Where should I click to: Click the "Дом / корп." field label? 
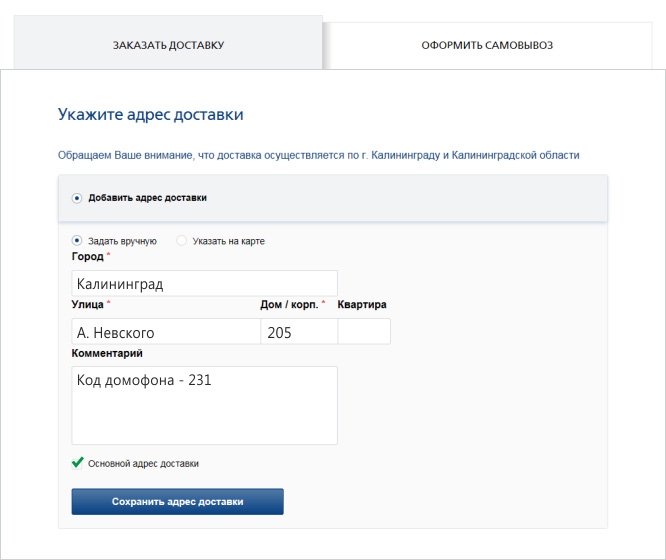(289, 305)
